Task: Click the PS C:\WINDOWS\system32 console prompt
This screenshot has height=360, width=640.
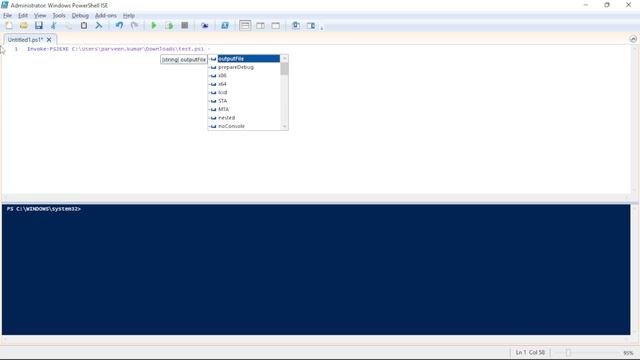Action: click(x=44, y=209)
